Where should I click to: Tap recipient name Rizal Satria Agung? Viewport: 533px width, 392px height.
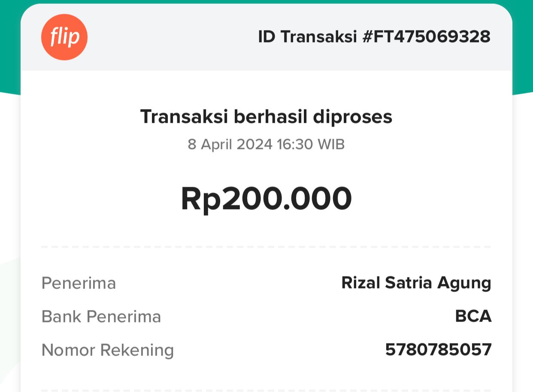[x=416, y=283]
